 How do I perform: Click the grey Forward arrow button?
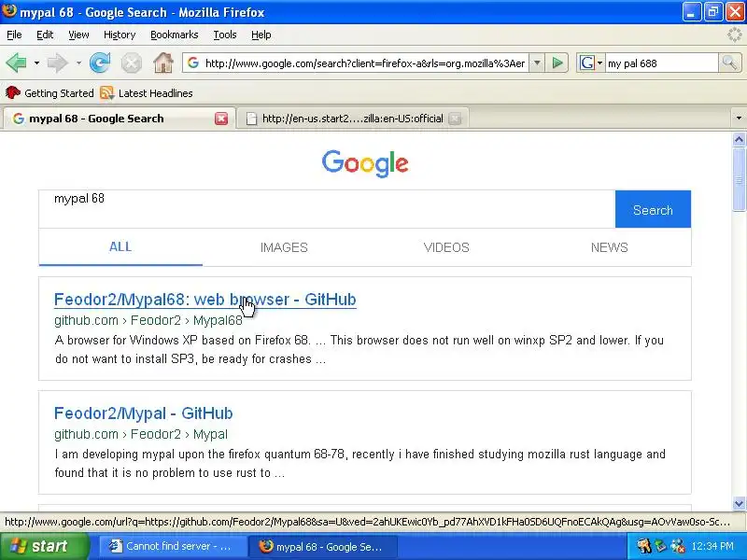click(58, 63)
